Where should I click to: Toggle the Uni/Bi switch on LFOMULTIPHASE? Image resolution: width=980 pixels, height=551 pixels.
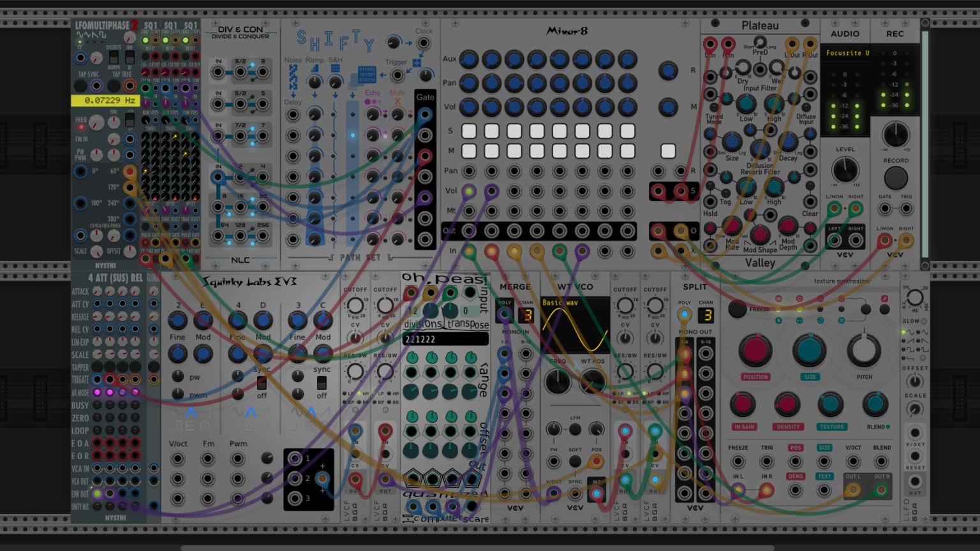(x=130, y=59)
